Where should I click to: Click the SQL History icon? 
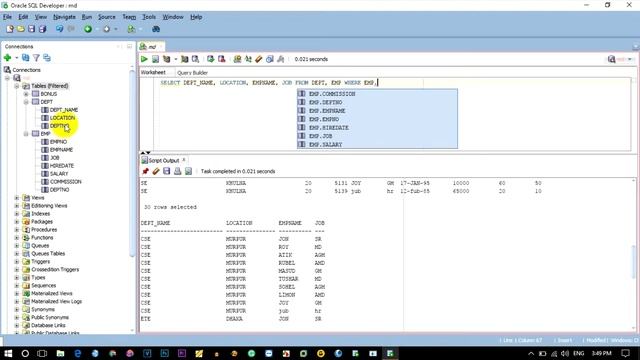[270, 59]
